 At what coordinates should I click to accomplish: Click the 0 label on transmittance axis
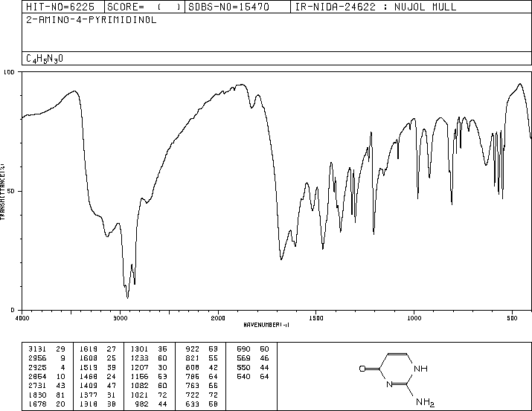point(13,310)
